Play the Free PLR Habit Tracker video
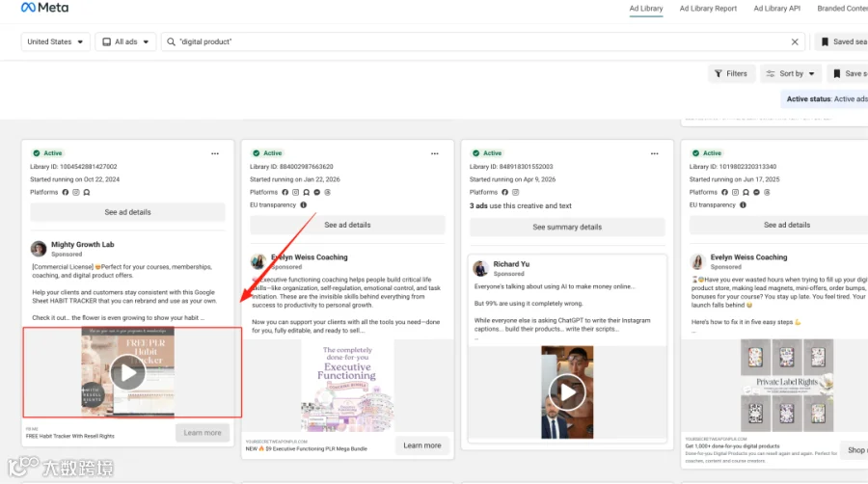This screenshot has height=484, width=868. click(x=128, y=373)
